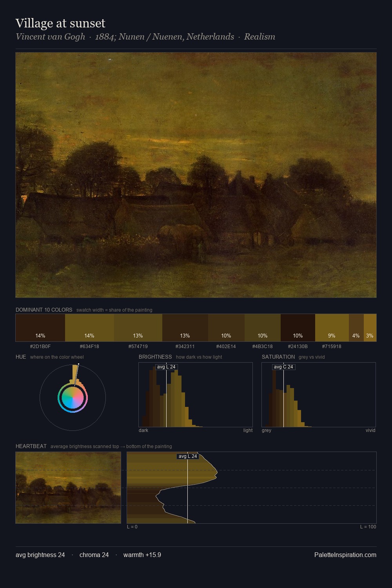This screenshot has width=392, height=588.
Task: Select the golden 3% swatch
Action: coord(370,328)
